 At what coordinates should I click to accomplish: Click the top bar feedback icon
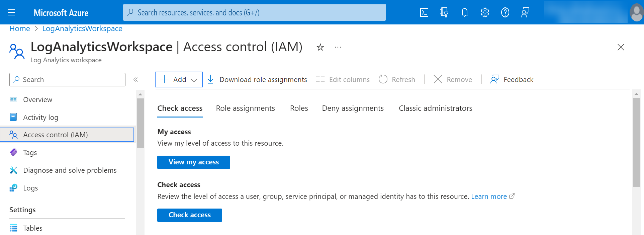pos(525,13)
